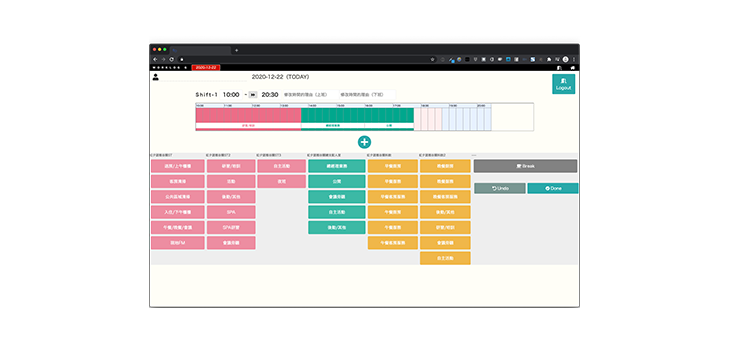Click the light blue unfilled timeline section
Screen dimensions: 730x360
click(466, 119)
